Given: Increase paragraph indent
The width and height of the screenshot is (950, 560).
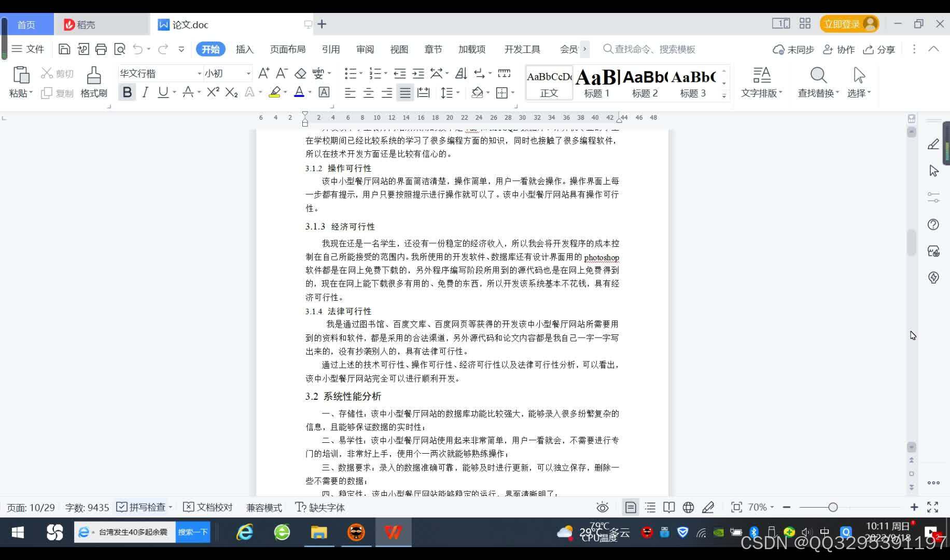Looking at the screenshot, I should (x=418, y=74).
